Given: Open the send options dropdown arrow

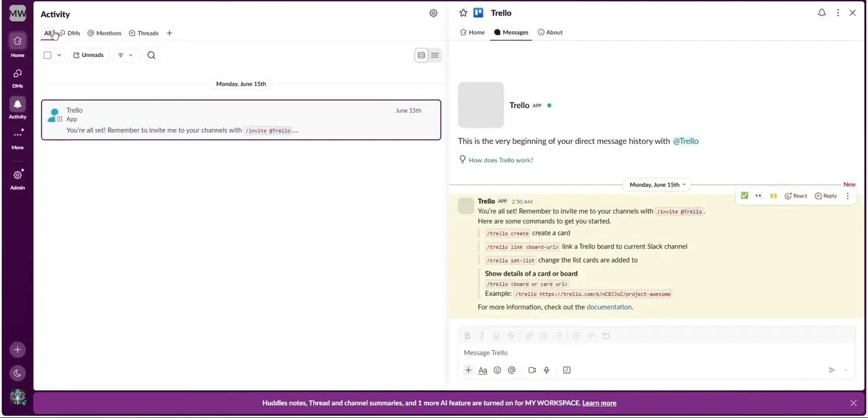Looking at the screenshot, I should [x=846, y=370].
